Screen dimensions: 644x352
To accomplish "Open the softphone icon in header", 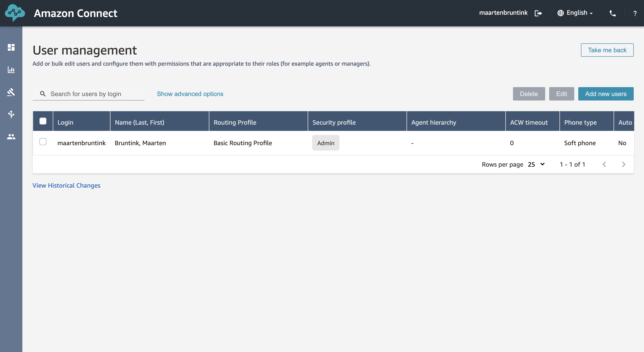I will pyautogui.click(x=612, y=13).
